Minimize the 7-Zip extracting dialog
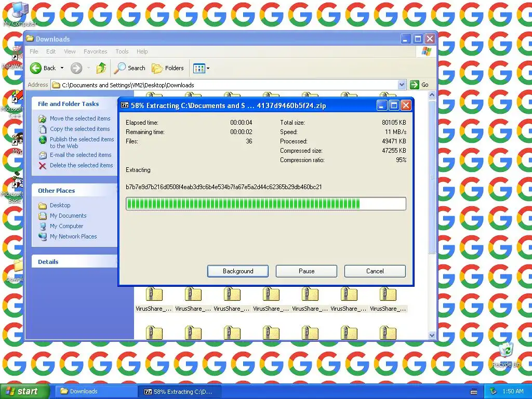Image resolution: width=532 pixels, height=399 pixels. click(381, 105)
